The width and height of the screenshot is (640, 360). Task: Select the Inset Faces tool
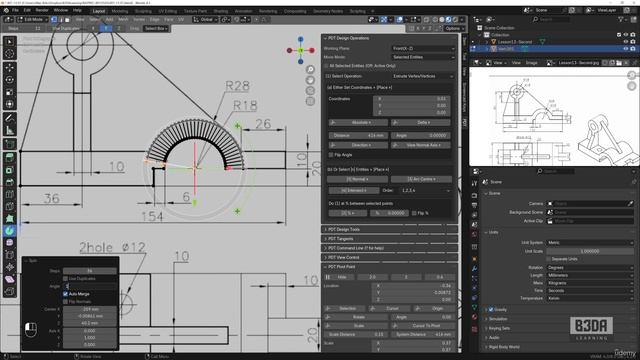point(10,170)
